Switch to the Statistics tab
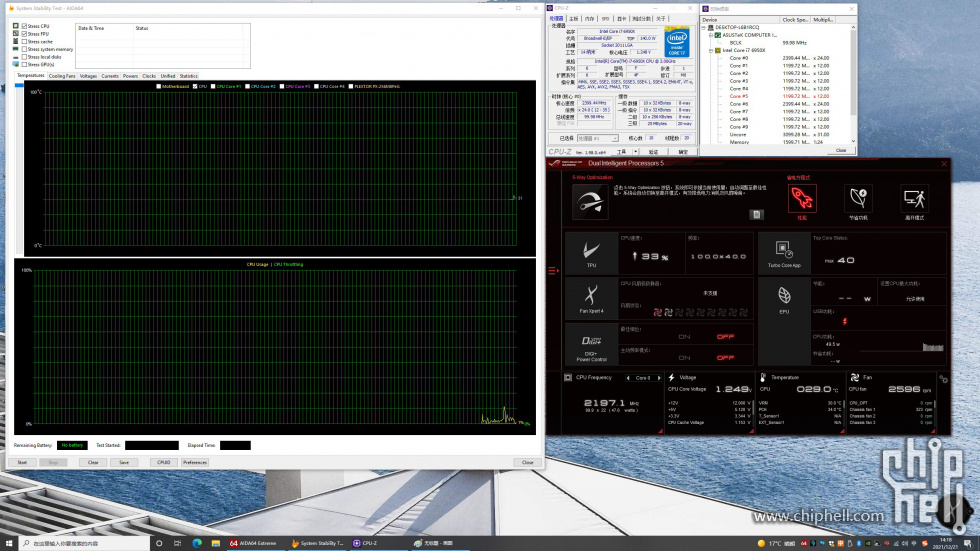 188,76
